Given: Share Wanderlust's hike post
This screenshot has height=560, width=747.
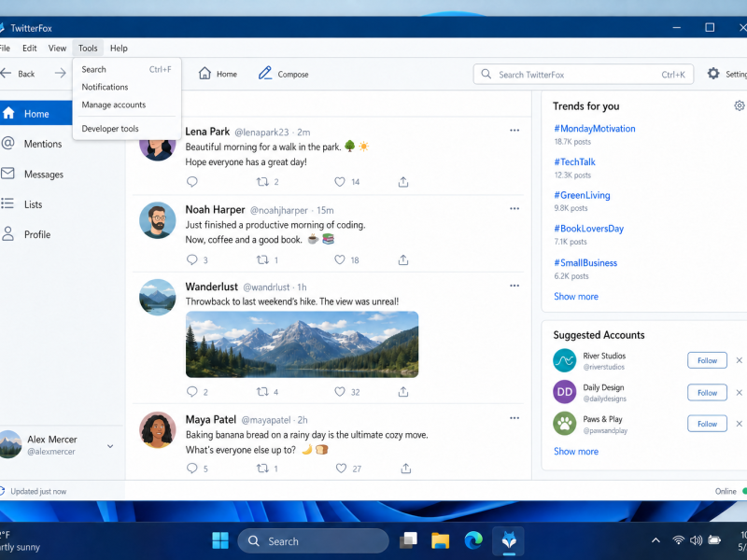Looking at the screenshot, I should coord(403,391).
